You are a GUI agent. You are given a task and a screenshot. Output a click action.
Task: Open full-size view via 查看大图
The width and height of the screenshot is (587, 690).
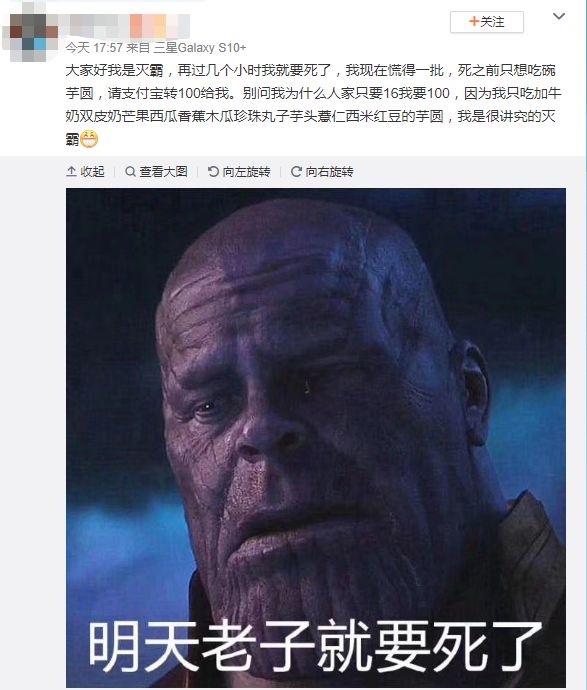pyautogui.click(x=156, y=171)
